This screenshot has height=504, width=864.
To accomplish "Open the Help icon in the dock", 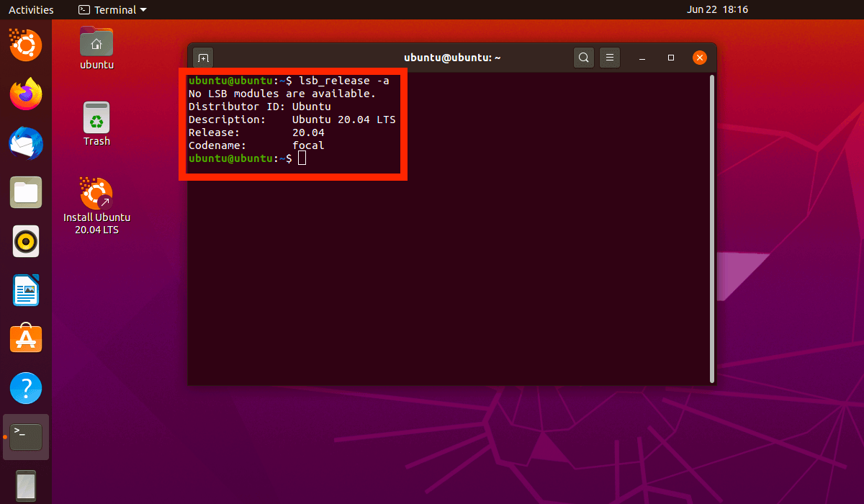I will coord(26,388).
